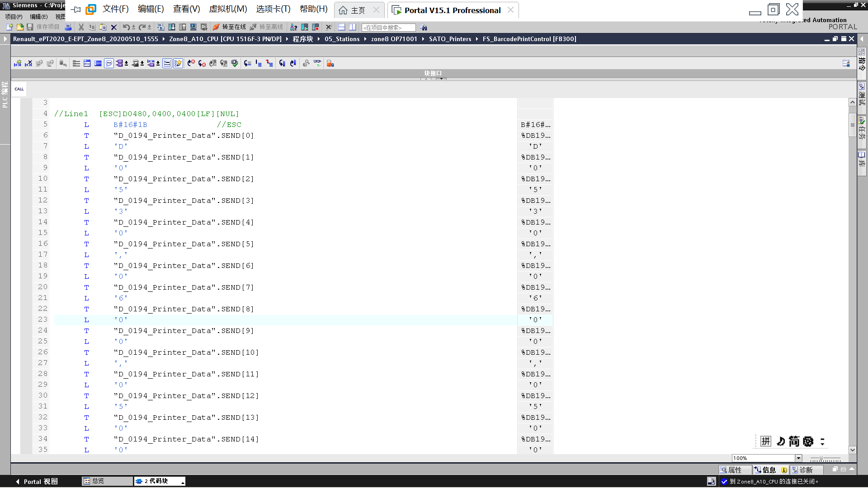Screen dimensions: 868x488
Task: Toggle the pinyin (拼) input mode indicator
Action: 765,441
